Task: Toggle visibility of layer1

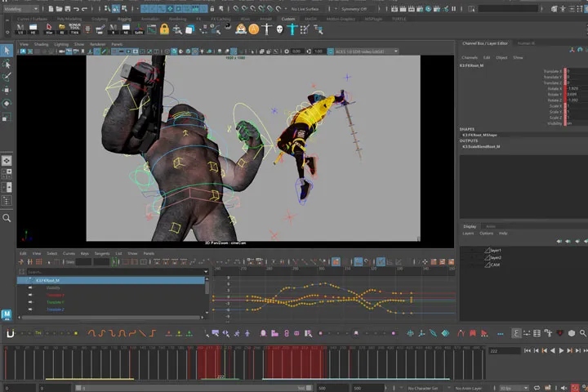Action: 465,250
